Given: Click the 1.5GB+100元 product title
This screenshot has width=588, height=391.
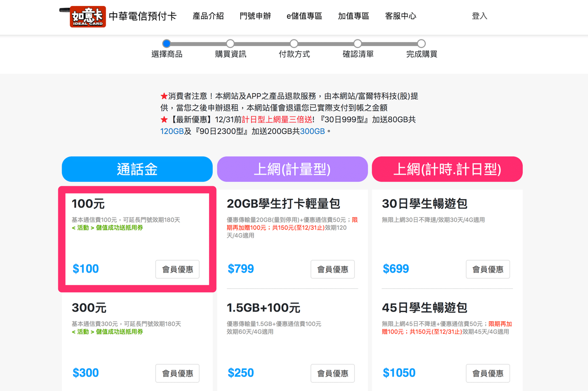Looking at the screenshot, I should pyautogui.click(x=264, y=307).
